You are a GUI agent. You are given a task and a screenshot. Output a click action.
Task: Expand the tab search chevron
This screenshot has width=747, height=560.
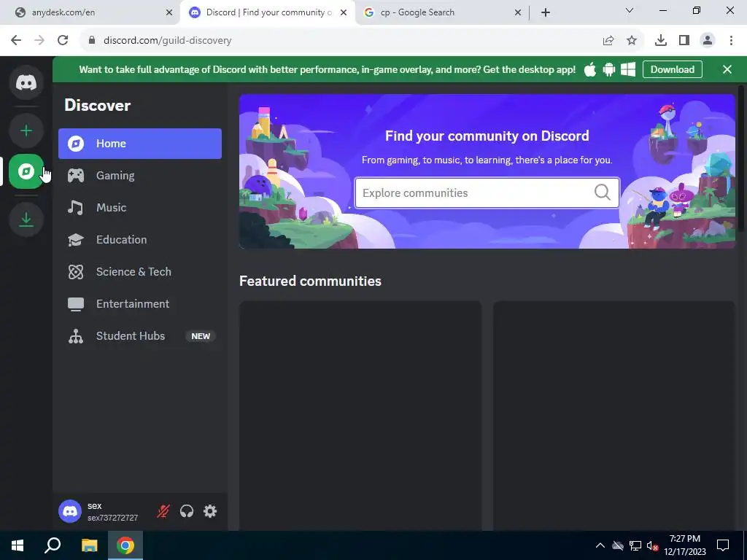[630, 10]
